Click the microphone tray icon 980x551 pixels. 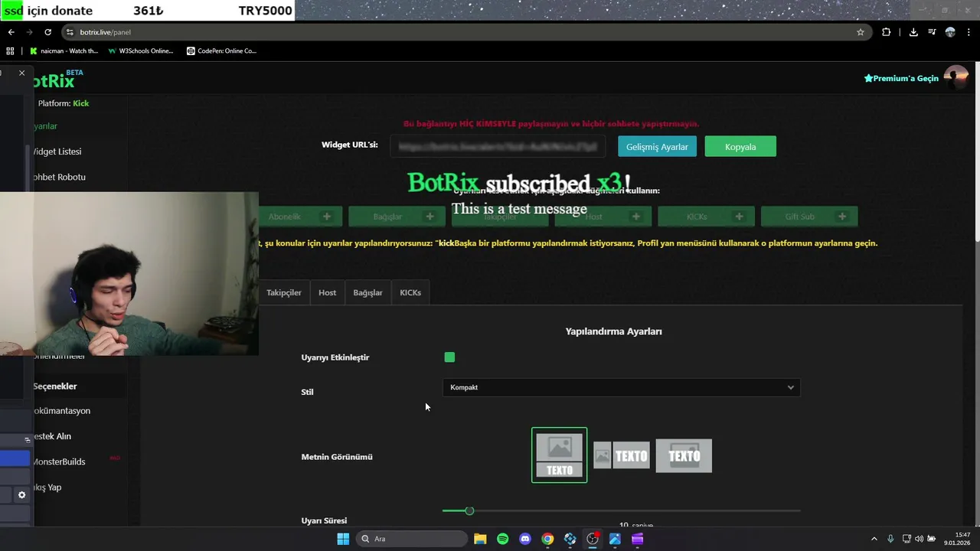coord(890,539)
